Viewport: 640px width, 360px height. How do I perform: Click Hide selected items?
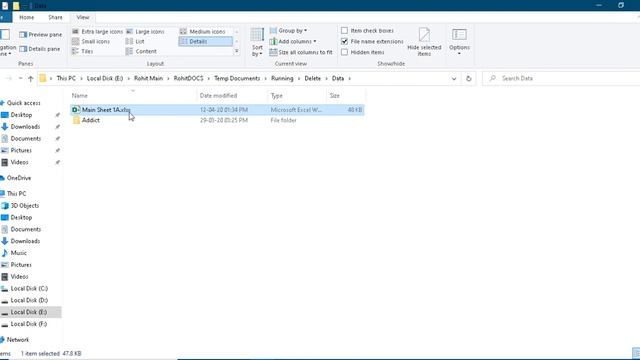424,42
